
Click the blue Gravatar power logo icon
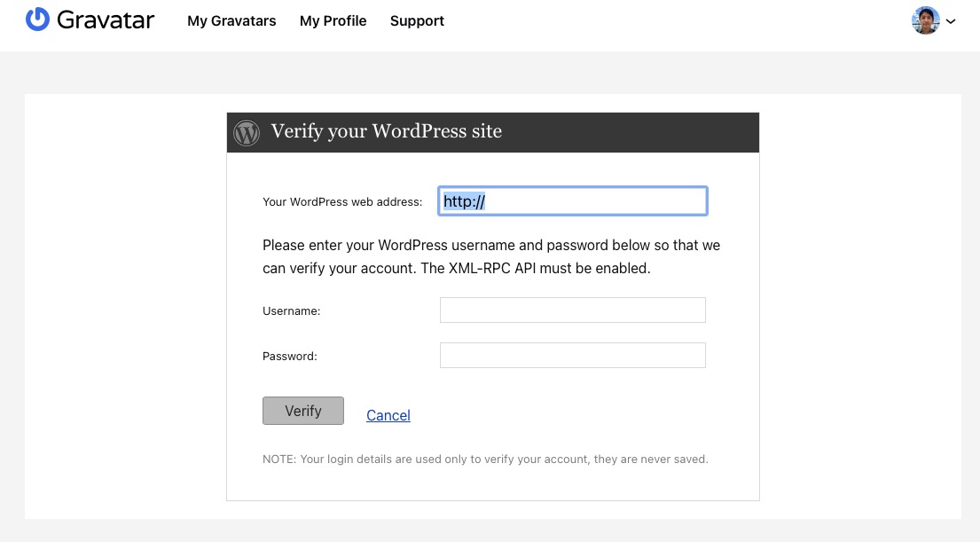point(37,20)
